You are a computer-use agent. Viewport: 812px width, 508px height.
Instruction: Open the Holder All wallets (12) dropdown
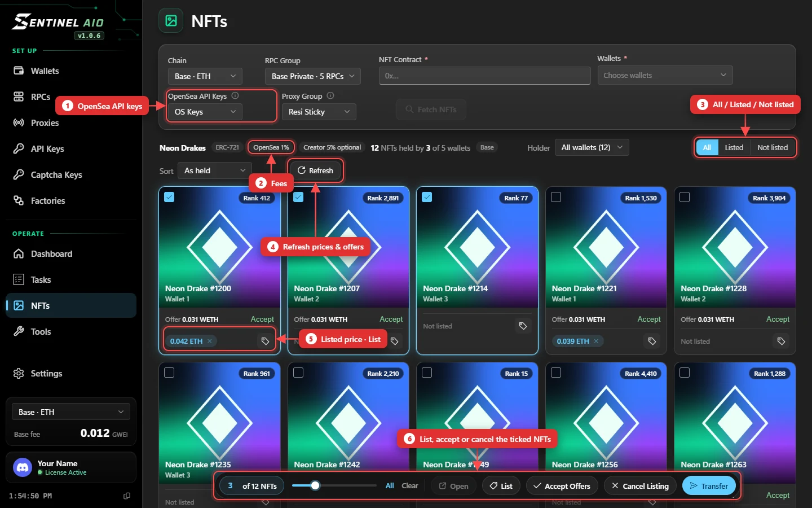[x=592, y=147]
